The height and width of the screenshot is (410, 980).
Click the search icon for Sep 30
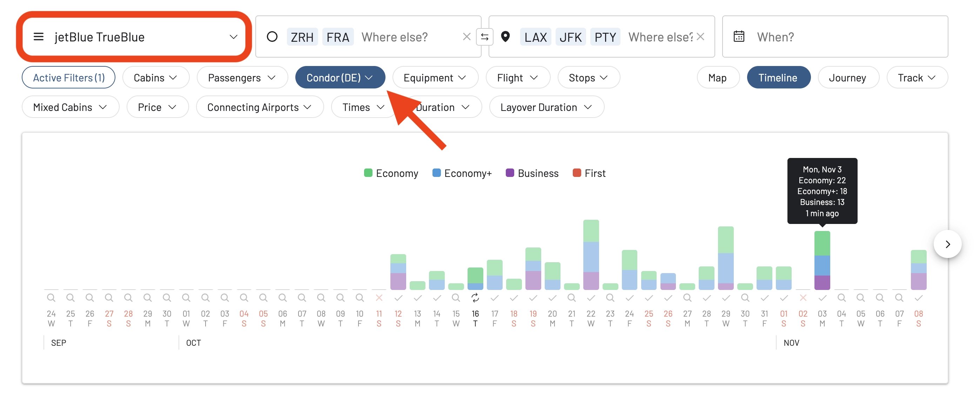167,298
